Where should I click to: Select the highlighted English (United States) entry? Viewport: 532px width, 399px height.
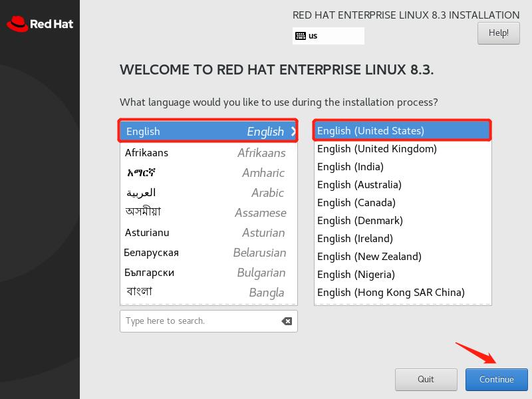pyautogui.click(x=372, y=131)
